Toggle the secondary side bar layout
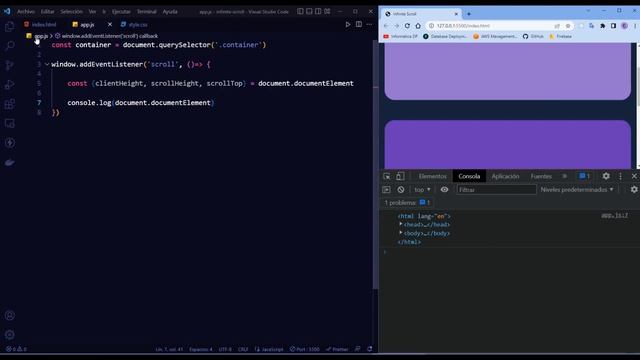 point(318,11)
